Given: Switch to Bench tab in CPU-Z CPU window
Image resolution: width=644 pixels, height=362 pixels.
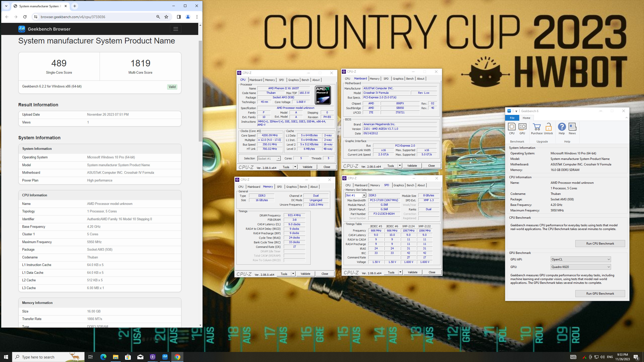Looking at the screenshot, I should [305, 80].
